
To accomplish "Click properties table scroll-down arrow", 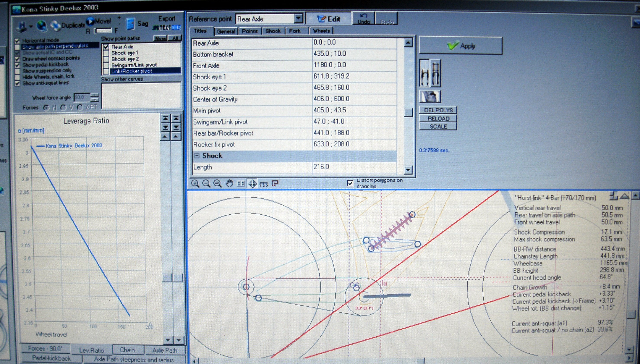I will (408, 170).
